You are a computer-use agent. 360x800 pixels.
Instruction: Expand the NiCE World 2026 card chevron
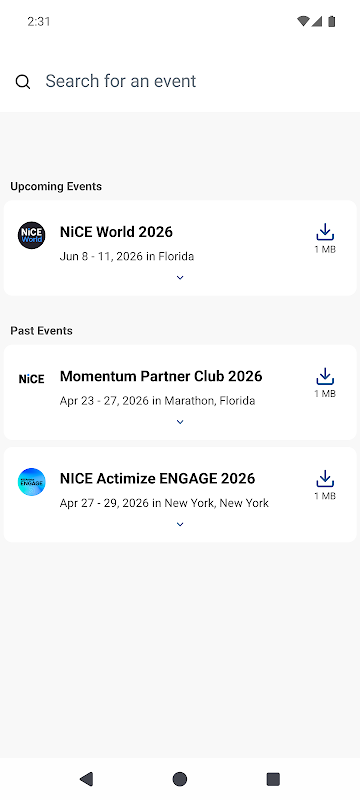pyautogui.click(x=179, y=278)
